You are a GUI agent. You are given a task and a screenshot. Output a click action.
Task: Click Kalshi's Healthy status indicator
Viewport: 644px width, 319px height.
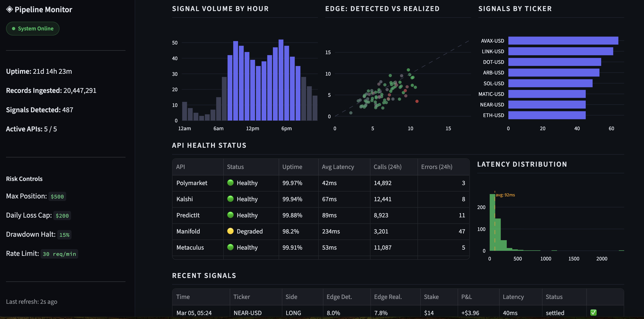click(x=230, y=199)
